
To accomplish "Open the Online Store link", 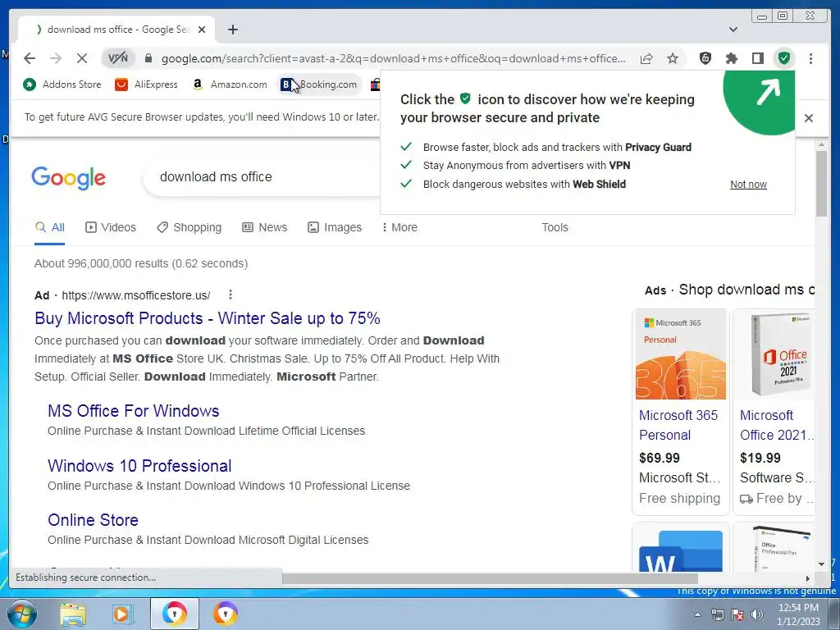I will pyautogui.click(x=93, y=519).
